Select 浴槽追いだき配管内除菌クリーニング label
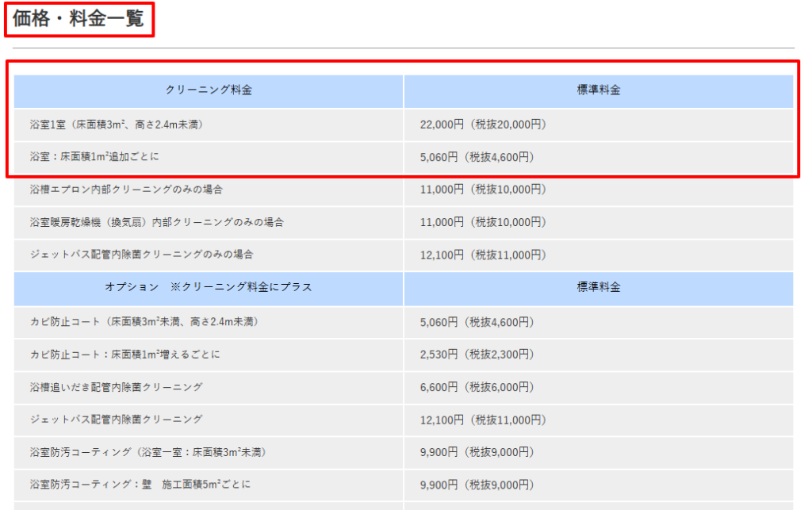 click(x=116, y=387)
